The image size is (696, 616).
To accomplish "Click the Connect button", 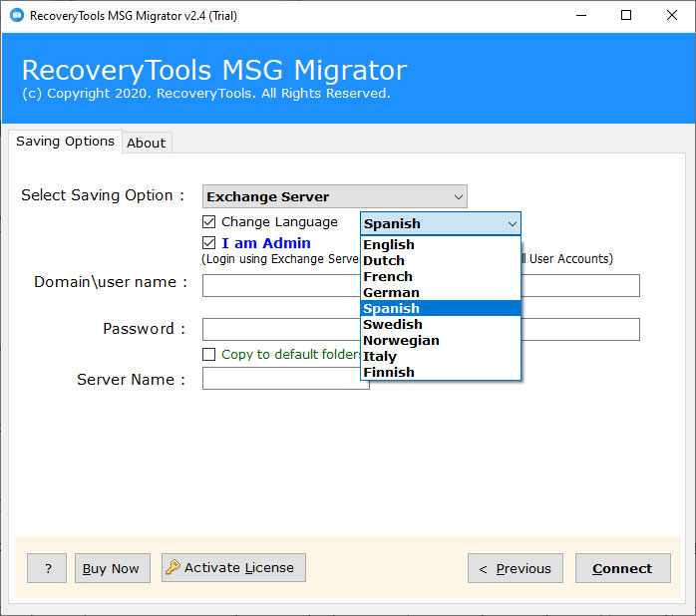I will 623,568.
